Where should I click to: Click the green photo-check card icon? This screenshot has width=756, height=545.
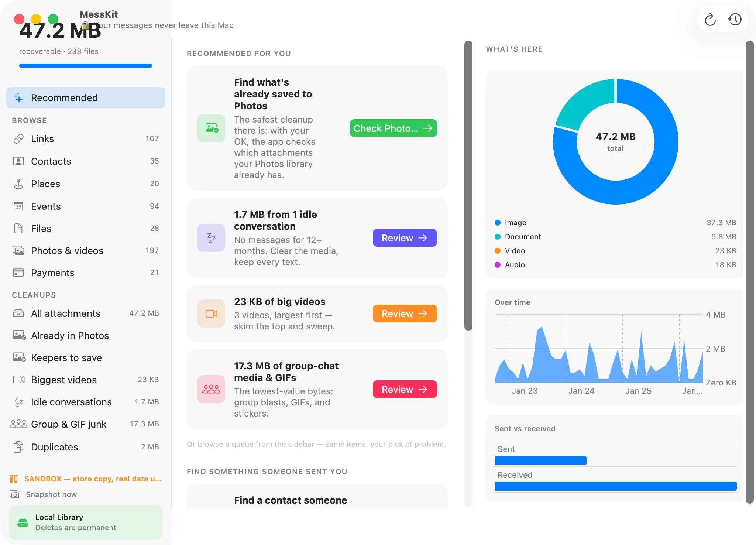pyautogui.click(x=211, y=128)
